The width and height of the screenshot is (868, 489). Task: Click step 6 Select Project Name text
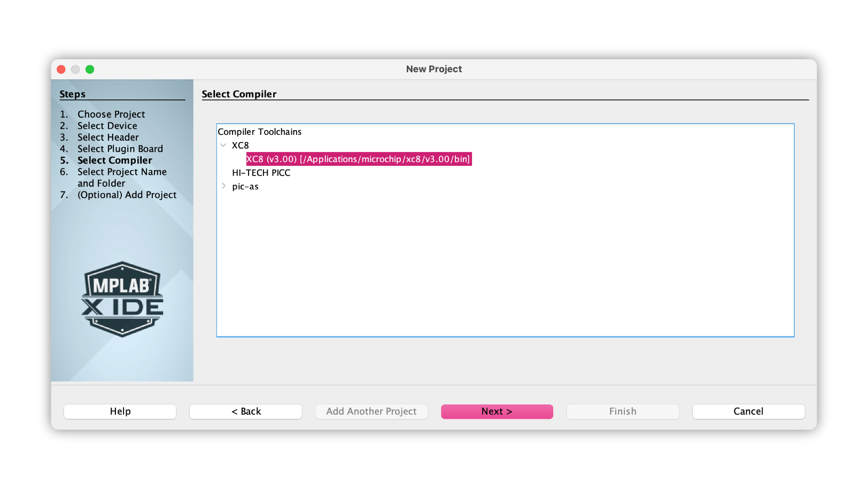click(x=122, y=178)
